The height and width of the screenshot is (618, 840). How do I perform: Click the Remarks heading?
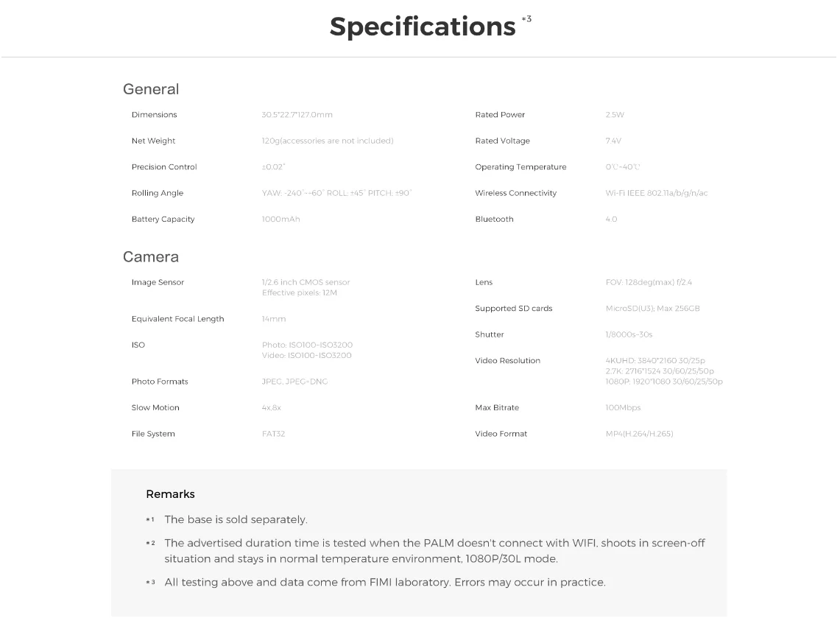(170, 494)
